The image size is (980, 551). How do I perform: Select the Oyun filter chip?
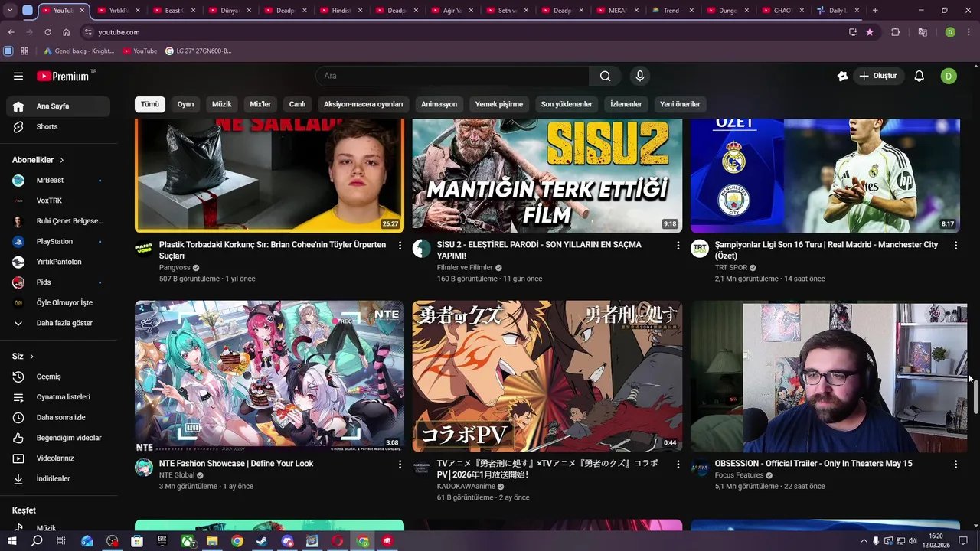coord(186,104)
